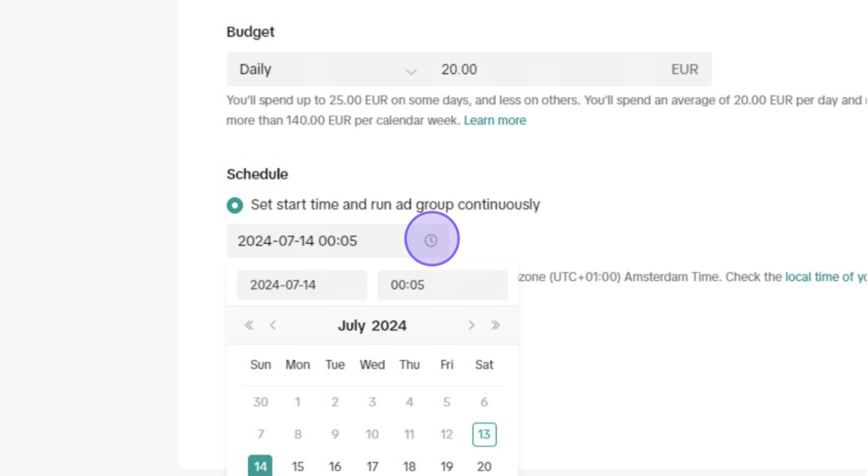Screen dimensions: 868x476
Task: Pick July 17 in the calendar
Action: click(x=372, y=467)
